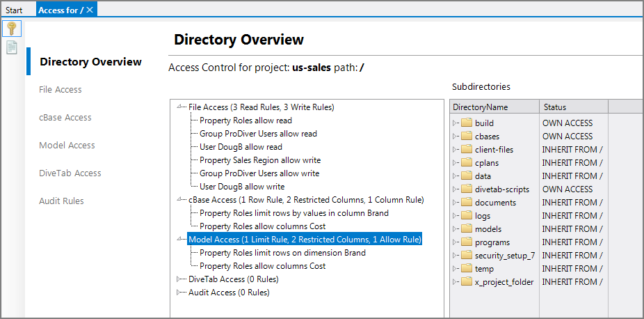This screenshot has height=319, width=644.
Task: Click the x_project_folder folder icon
Action: (x=466, y=281)
